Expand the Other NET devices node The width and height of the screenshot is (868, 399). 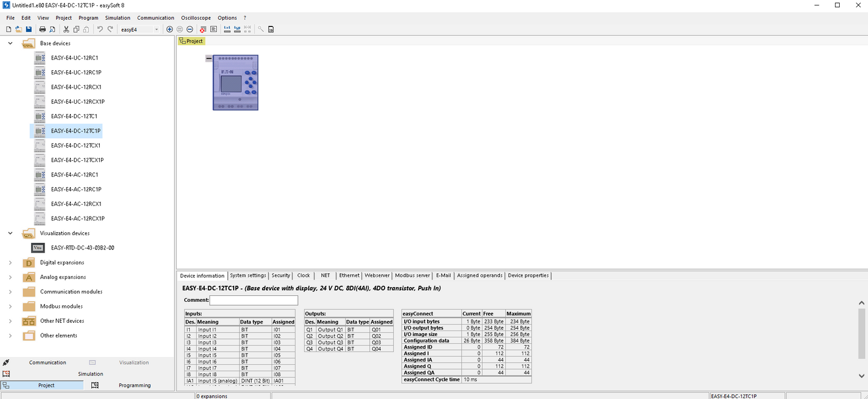click(x=10, y=321)
